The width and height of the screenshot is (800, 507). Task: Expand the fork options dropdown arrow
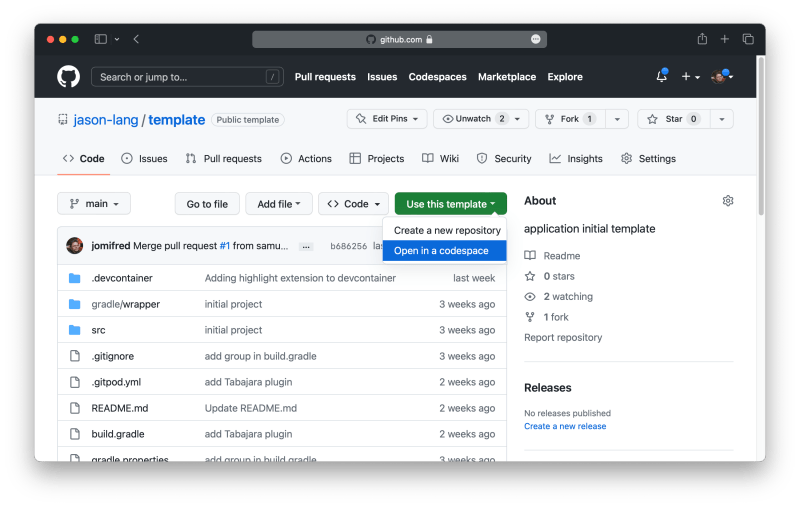coord(617,119)
